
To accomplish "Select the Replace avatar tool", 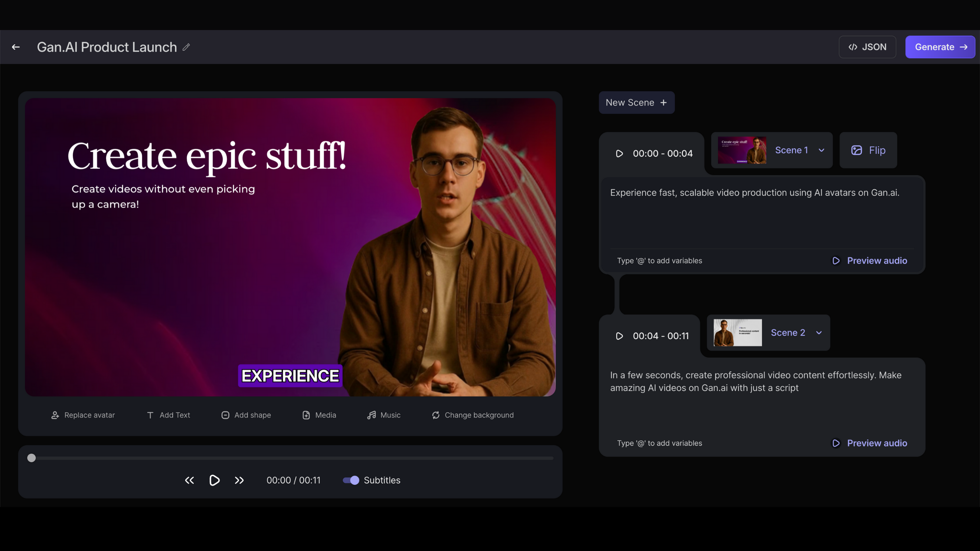I will pyautogui.click(x=83, y=415).
